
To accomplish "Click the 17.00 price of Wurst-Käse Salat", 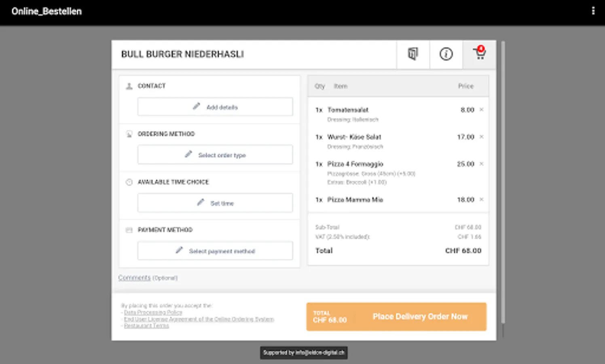I will [465, 137].
